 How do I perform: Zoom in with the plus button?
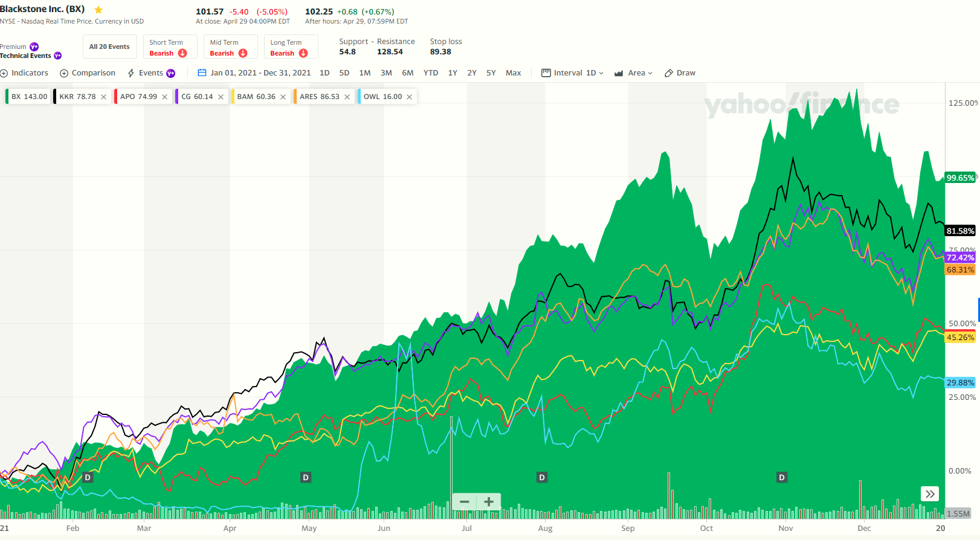489,502
